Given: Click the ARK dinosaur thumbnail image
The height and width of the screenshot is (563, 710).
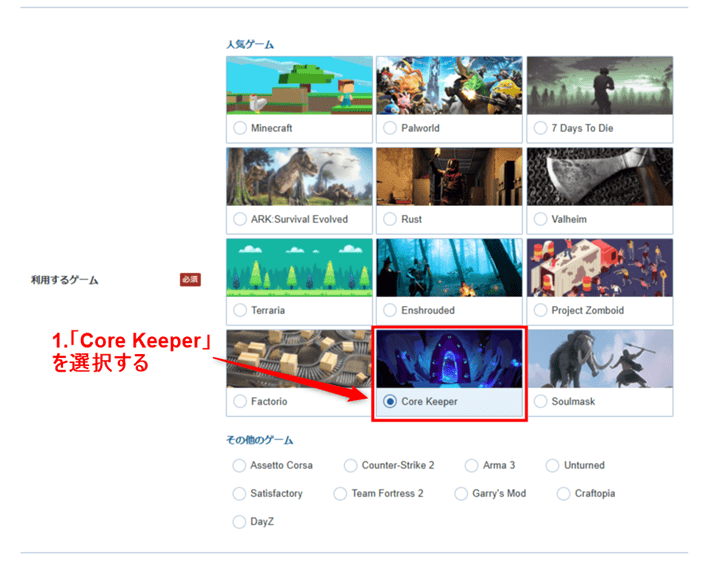Looking at the screenshot, I should click(299, 176).
